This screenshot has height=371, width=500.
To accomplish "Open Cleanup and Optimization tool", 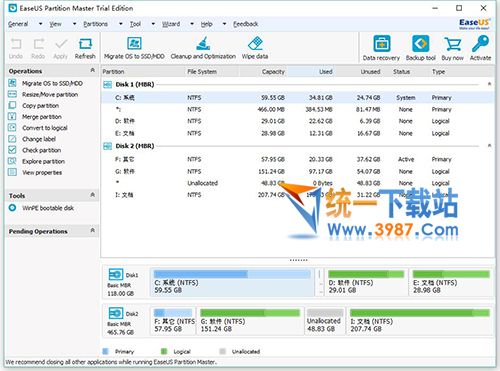I will tap(203, 44).
